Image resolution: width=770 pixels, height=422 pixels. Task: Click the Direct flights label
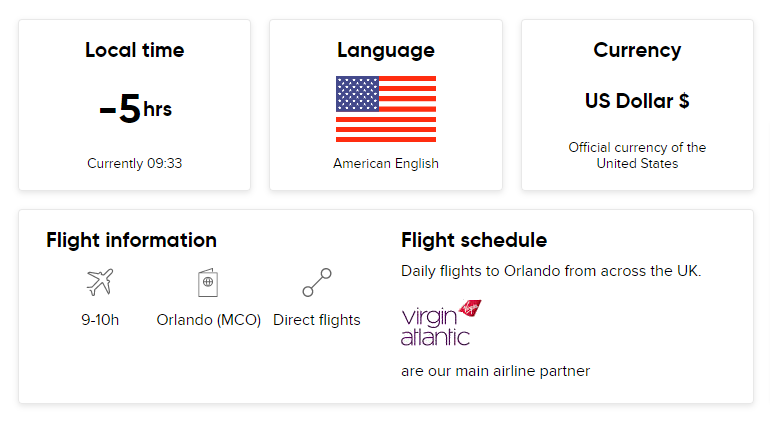coord(317,320)
